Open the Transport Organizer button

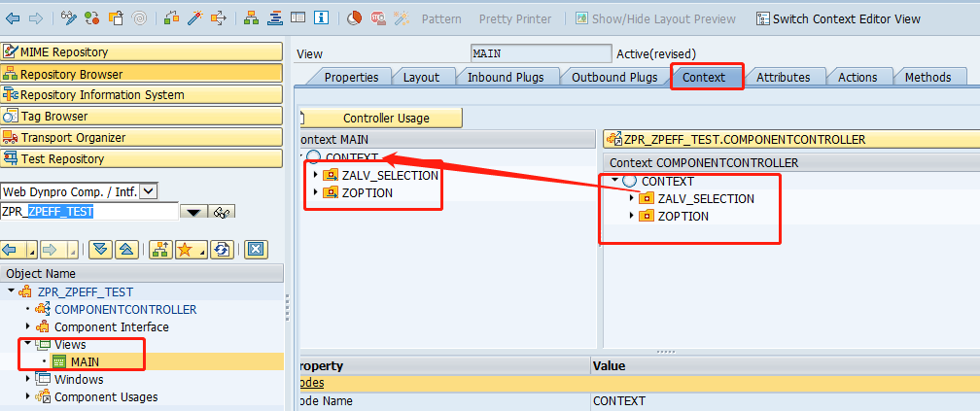pyautogui.click(x=141, y=137)
